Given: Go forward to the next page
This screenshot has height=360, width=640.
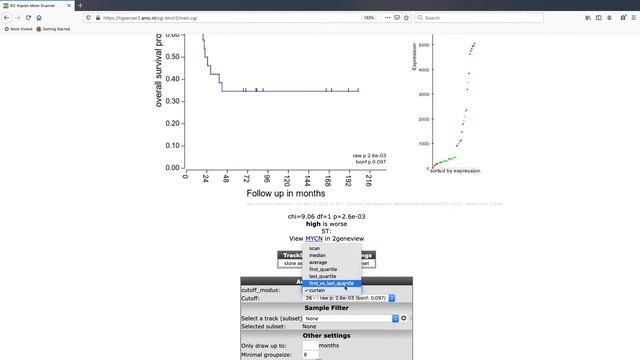Looking at the screenshot, I should (18, 18).
